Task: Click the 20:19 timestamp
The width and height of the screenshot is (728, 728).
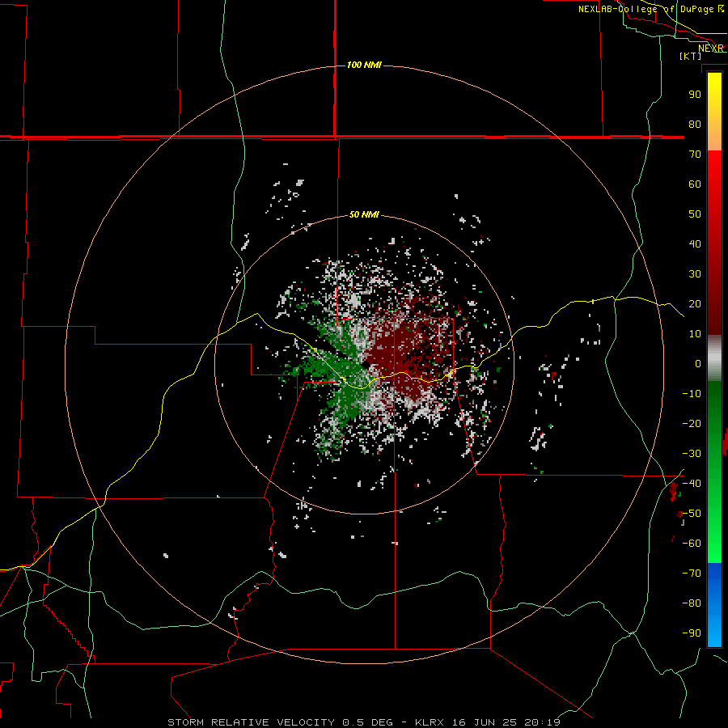Action: click(542, 722)
